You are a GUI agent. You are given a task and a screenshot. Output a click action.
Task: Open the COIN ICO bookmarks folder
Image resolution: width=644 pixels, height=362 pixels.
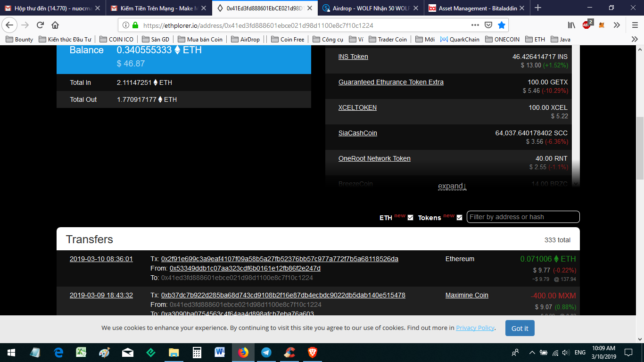[116, 40]
